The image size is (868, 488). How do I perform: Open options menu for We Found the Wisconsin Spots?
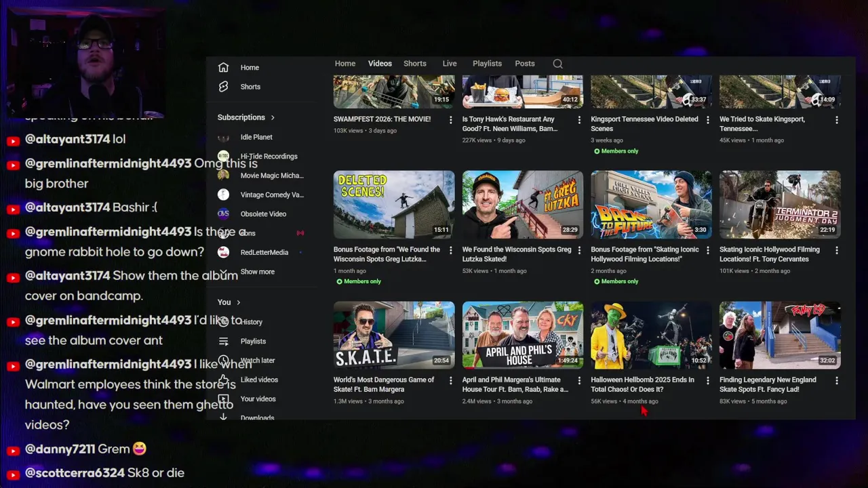point(579,250)
